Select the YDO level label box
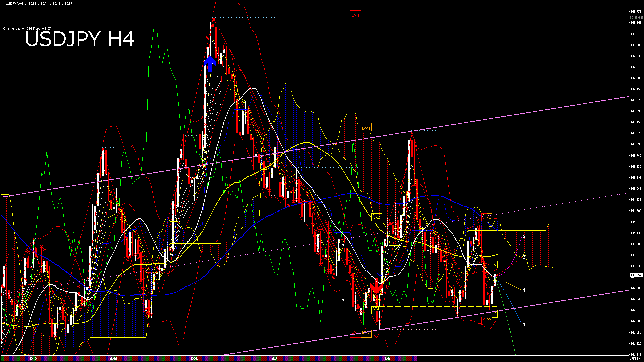The height and width of the screenshot is (362, 644). point(344,245)
